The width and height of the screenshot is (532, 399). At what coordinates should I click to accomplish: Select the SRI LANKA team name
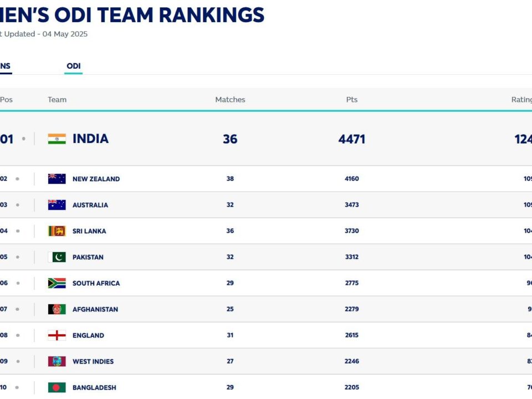click(x=89, y=231)
